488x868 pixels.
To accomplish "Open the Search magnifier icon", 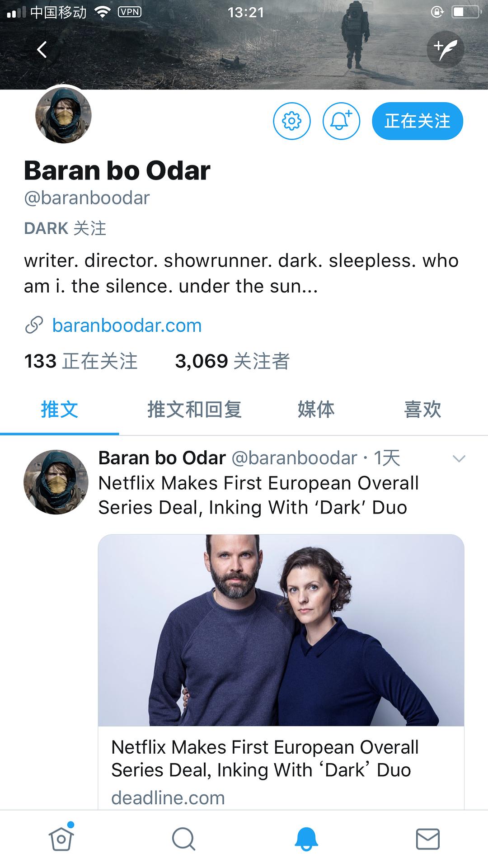I will pyautogui.click(x=183, y=839).
